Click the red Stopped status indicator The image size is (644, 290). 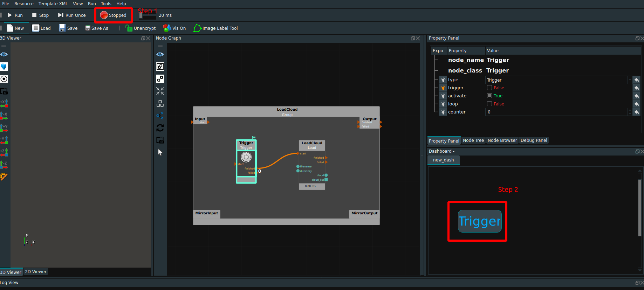[x=113, y=15]
